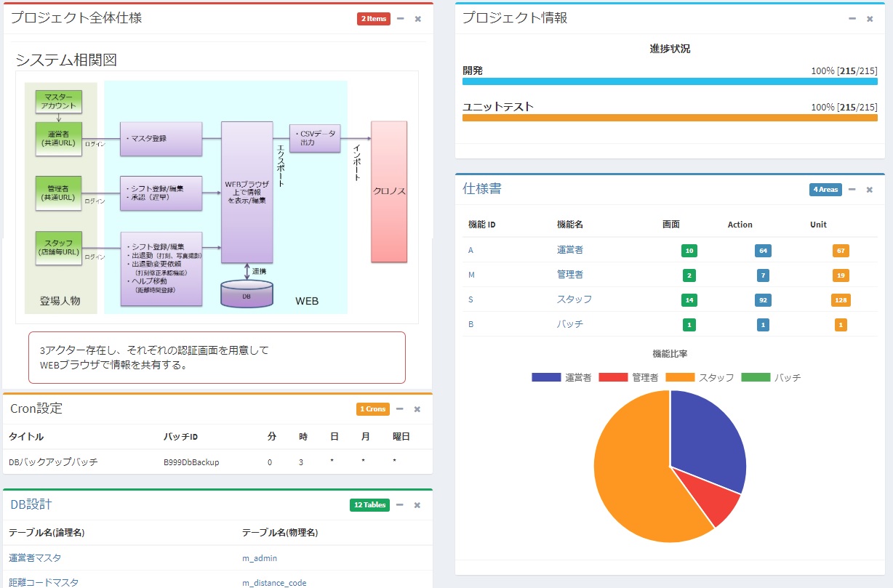This screenshot has width=893, height=588.
Task: Collapse the DB設計 panel
Action: click(400, 505)
